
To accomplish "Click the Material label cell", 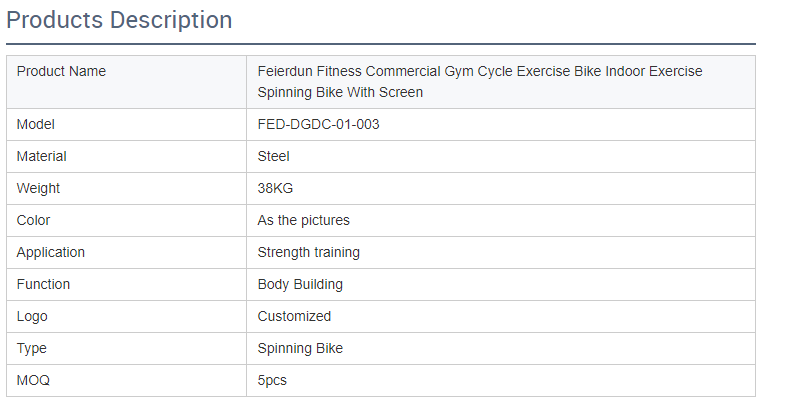I will [42, 157].
